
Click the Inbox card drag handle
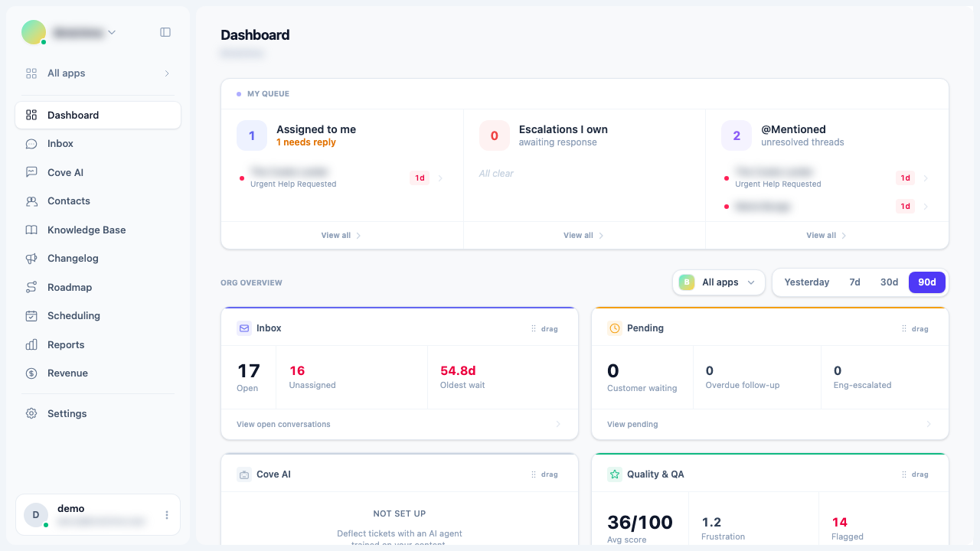click(x=544, y=329)
